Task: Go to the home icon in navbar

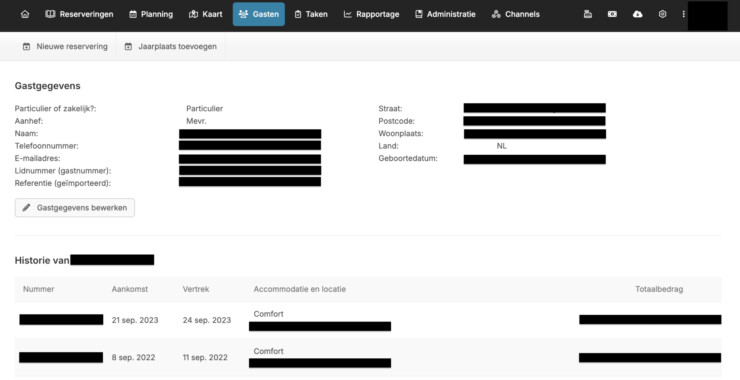Action: click(25, 14)
